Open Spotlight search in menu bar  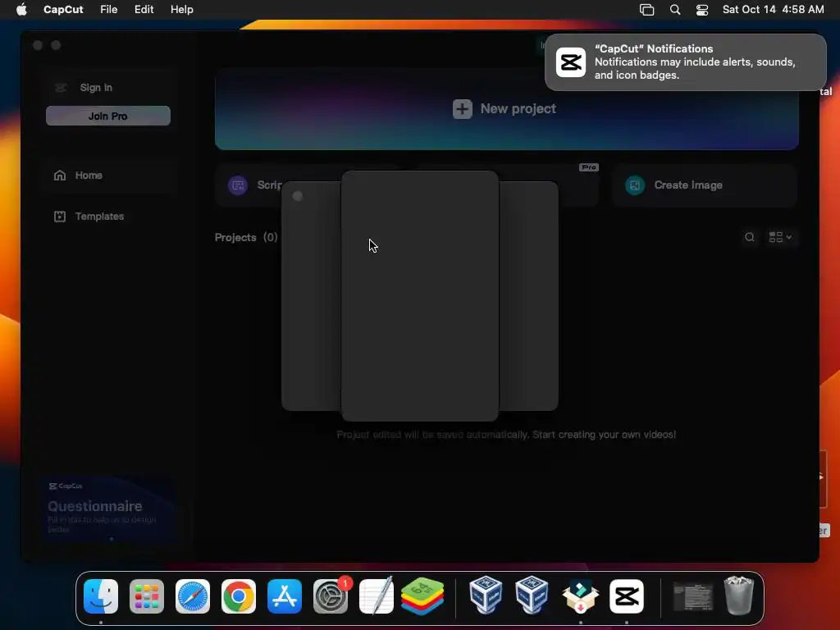[675, 10]
